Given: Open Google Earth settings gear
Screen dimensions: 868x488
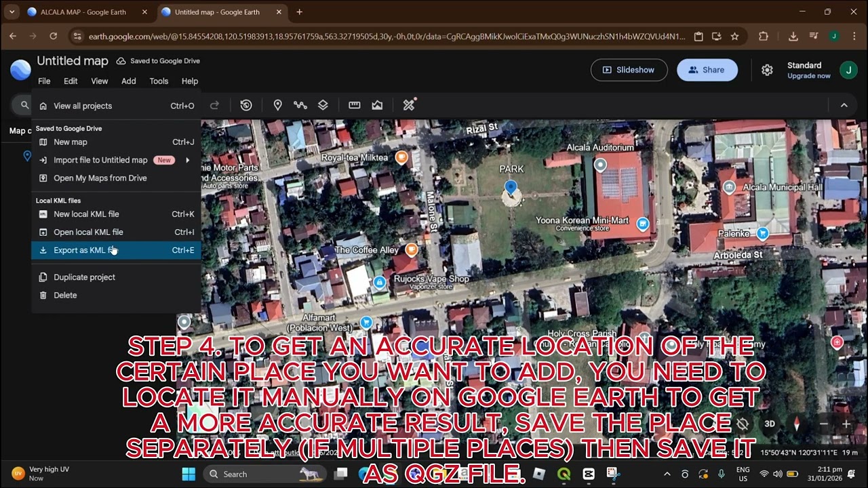Looking at the screenshot, I should [x=767, y=70].
